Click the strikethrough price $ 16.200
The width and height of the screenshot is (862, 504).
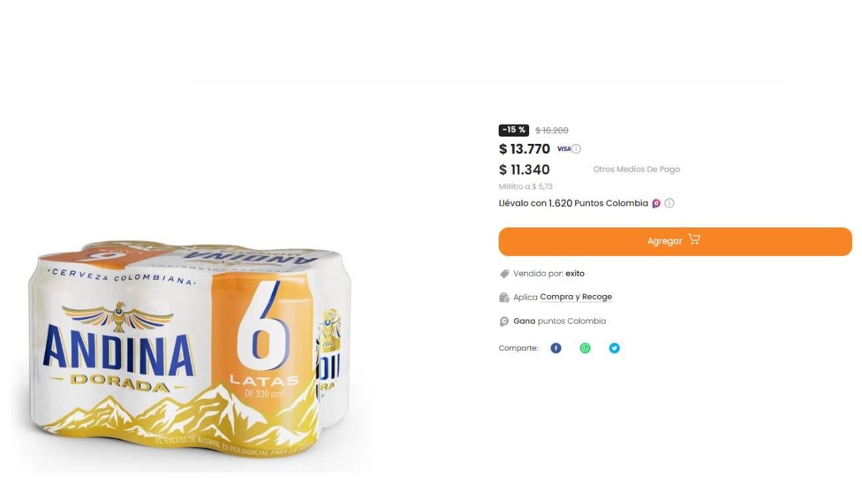click(x=552, y=130)
